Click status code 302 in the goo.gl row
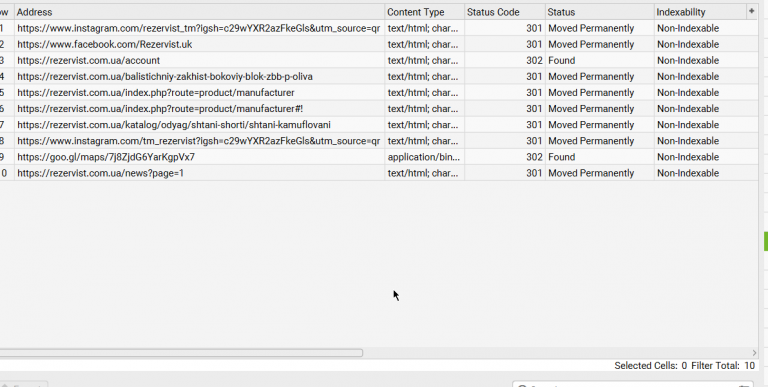The height and width of the screenshot is (387, 768). [x=505, y=157]
